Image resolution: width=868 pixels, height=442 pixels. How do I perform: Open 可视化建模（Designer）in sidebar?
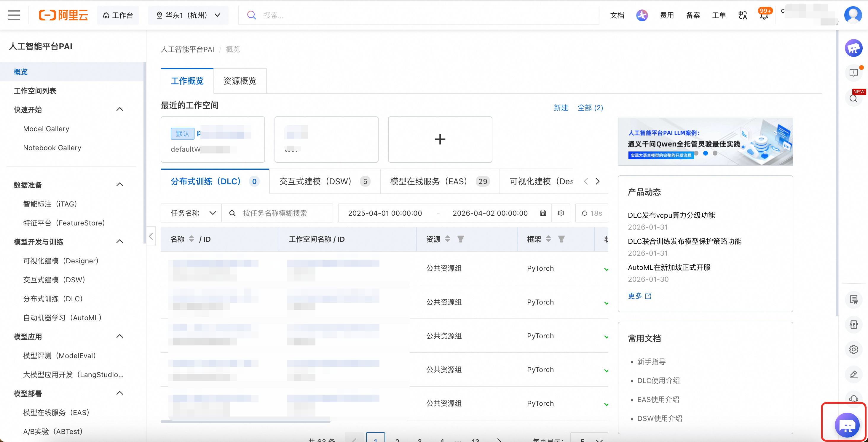coord(61,261)
